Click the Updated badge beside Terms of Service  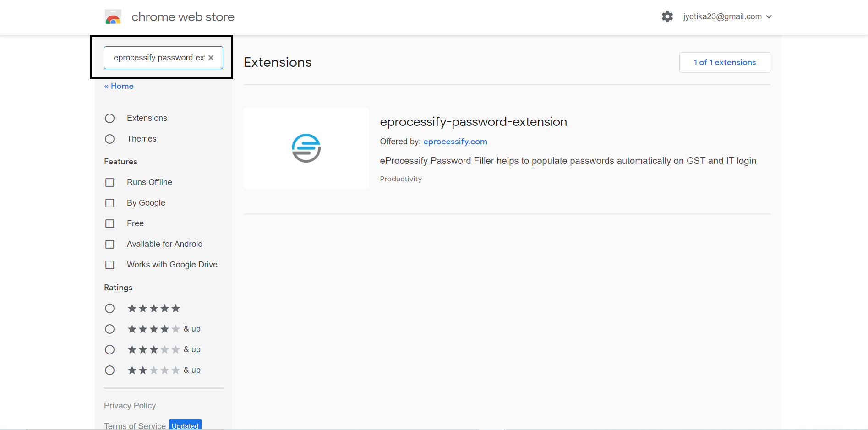pyautogui.click(x=185, y=425)
